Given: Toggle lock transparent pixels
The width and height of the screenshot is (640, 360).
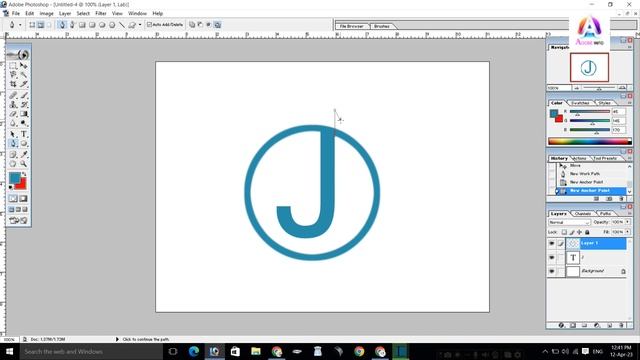Looking at the screenshot, I should [564, 232].
